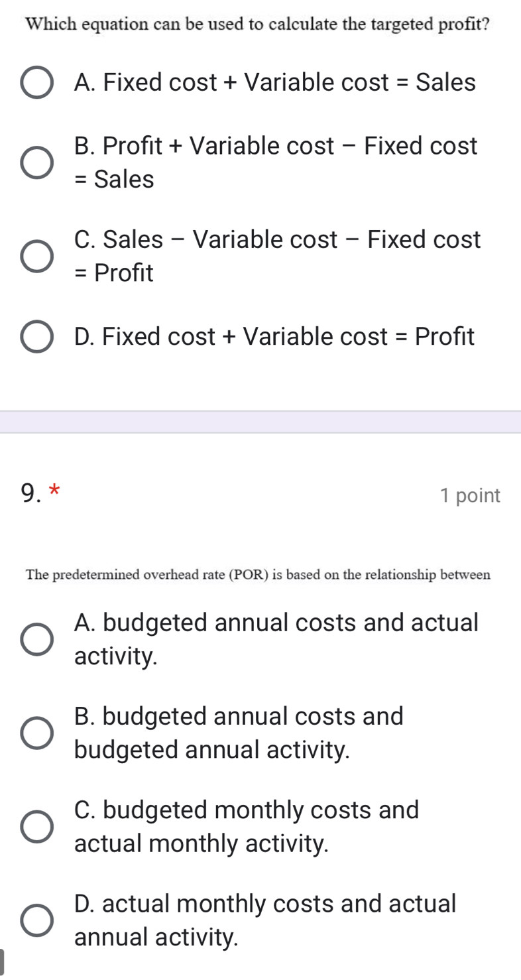Tick radio for budgeted monthly costs and actual monthly activity

coord(37,827)
